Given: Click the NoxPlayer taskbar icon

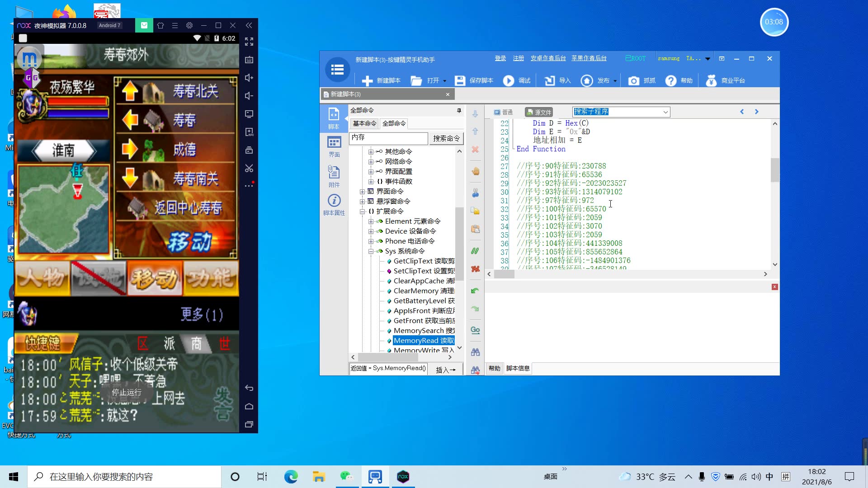Looking at the screenshot, I should tap(403, 477).
